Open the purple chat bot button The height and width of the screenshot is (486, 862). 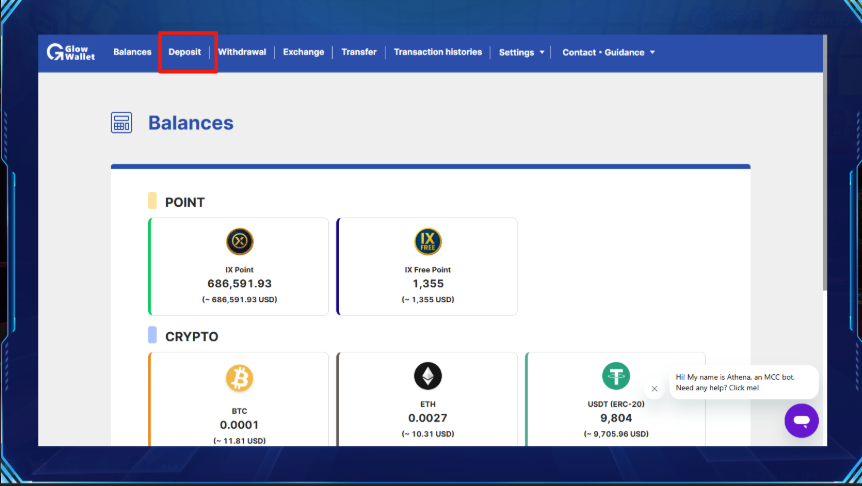[x=802, y=421]
